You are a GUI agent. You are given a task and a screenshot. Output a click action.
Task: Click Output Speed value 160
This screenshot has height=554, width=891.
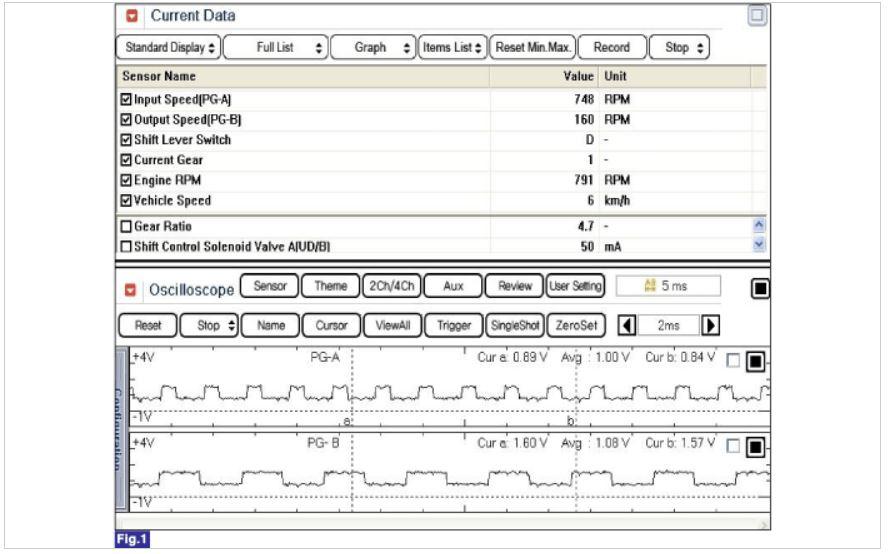tap(584, 120)
